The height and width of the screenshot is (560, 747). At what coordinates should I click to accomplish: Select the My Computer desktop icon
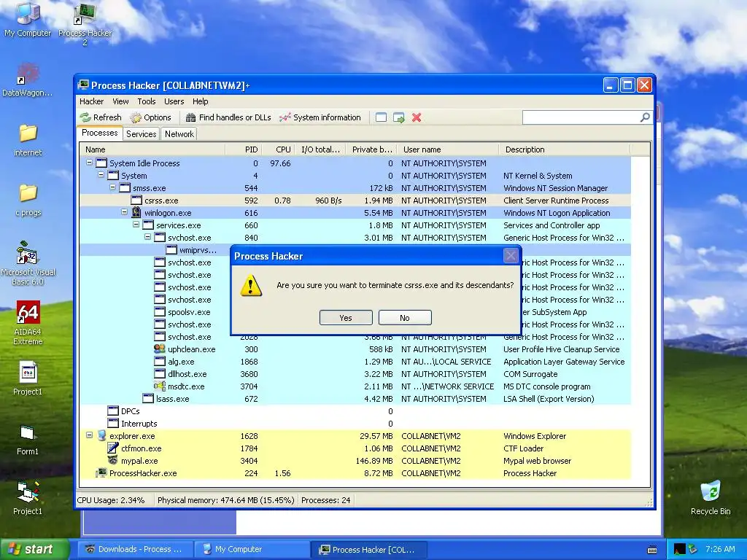28,19
